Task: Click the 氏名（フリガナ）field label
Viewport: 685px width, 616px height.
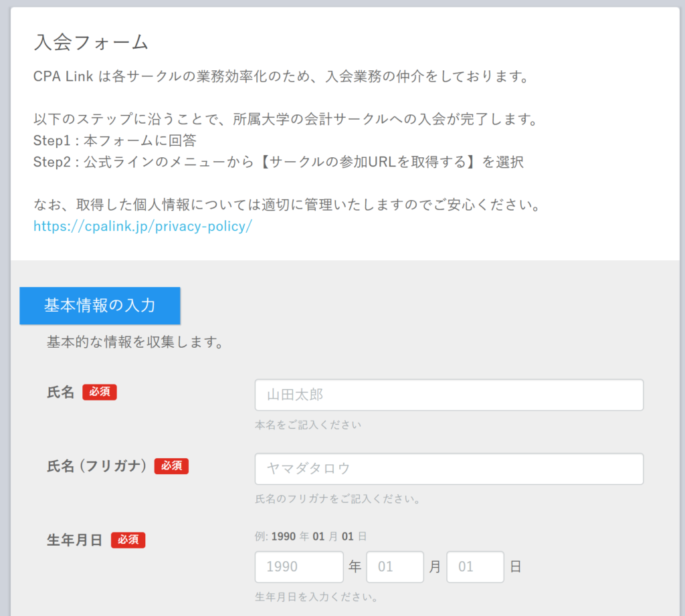Action: coord(97,466)
